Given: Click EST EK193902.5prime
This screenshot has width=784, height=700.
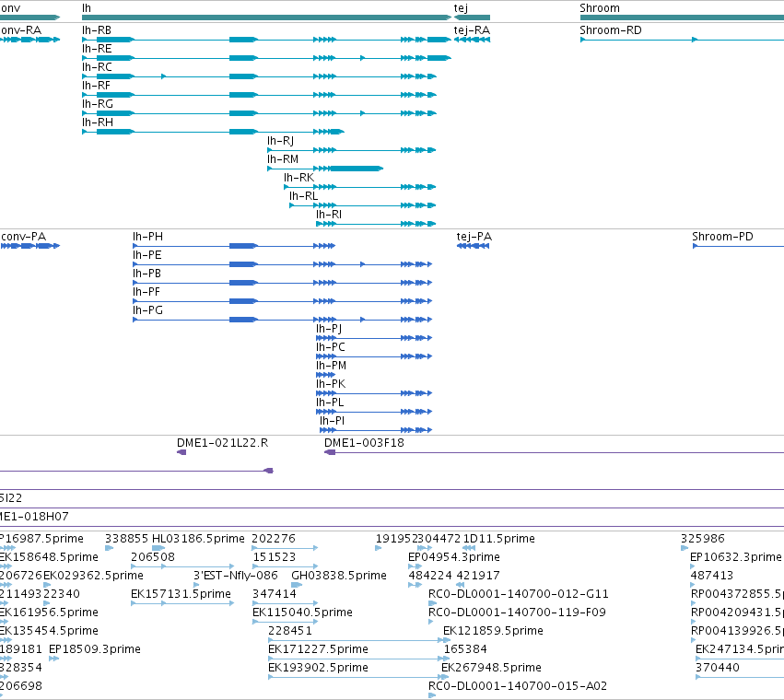Looking at the screenshot, I should click(x=318, y=668).
